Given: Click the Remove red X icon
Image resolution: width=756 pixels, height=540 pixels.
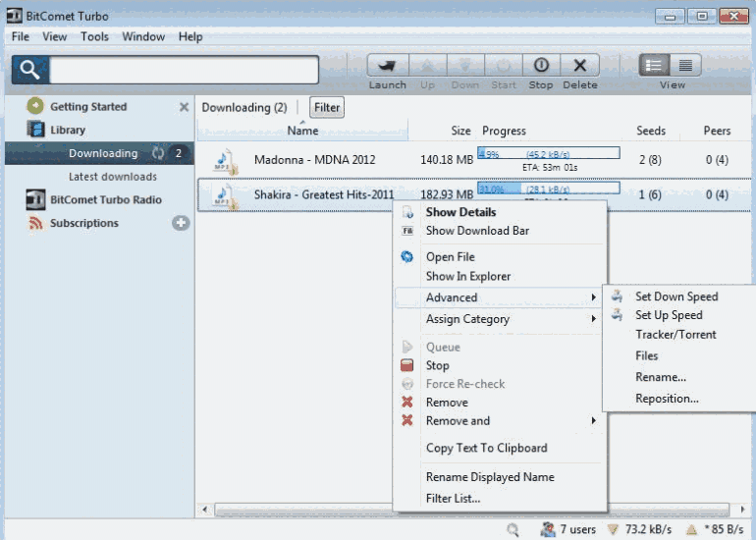Looking at the screenshot, I should (x=406, y=403).
